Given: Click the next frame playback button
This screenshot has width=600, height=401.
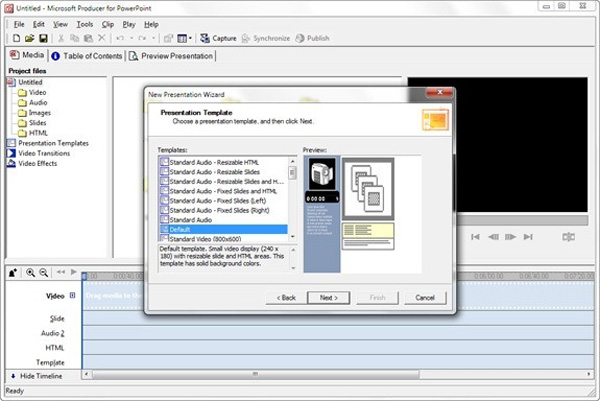Looking at the screenshot, I should [510, 237].
